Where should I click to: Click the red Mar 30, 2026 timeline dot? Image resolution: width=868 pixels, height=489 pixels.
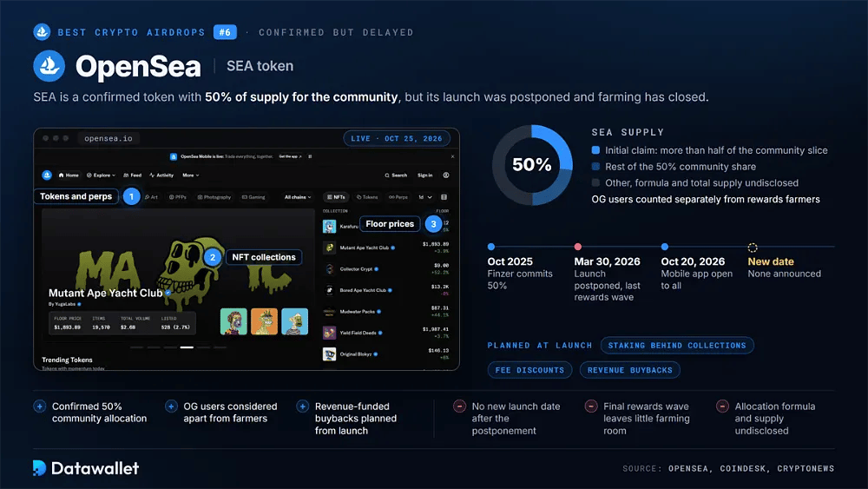click(x=578, y=247)
